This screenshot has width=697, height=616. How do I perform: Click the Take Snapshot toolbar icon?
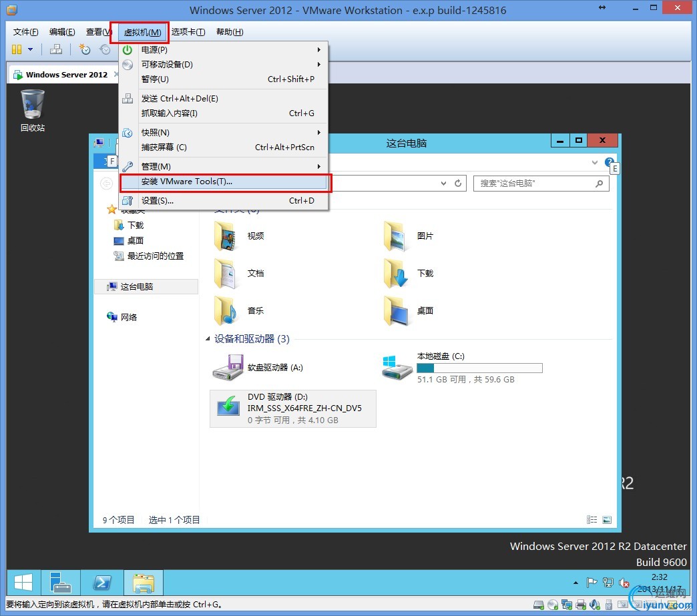click(85, 49)
